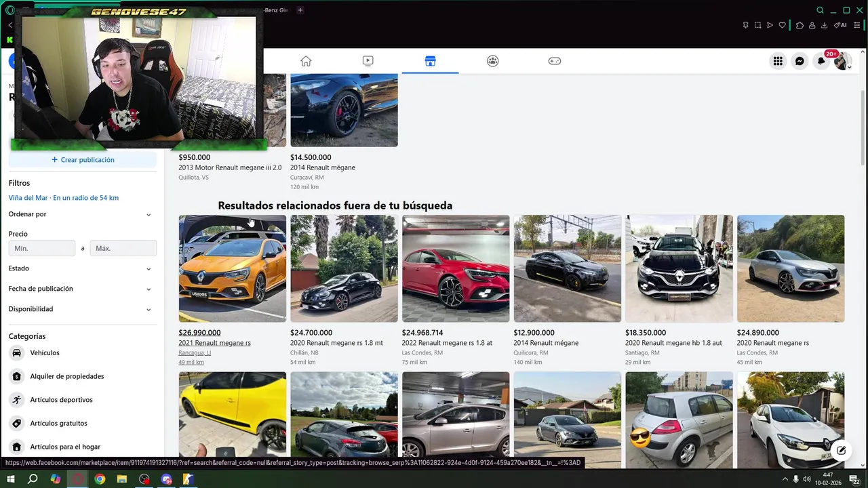Image resolution: width=868 pixels, height=488 pixels.
Task: Click 2022 Renault megane rs 1.8 at title
Action: [x=447, y=343]
